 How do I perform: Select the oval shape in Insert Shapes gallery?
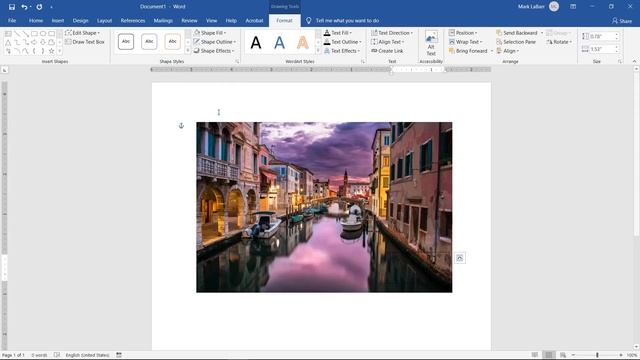(x=43, y=33)
